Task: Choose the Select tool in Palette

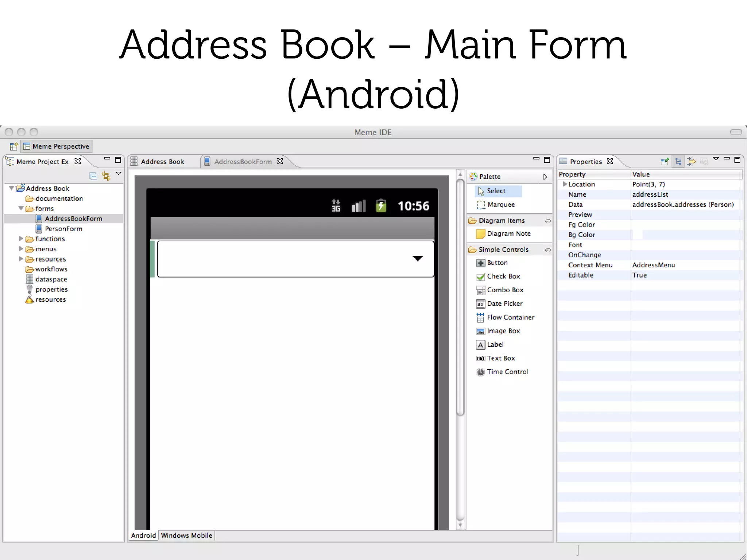Action: pos(498,191)
